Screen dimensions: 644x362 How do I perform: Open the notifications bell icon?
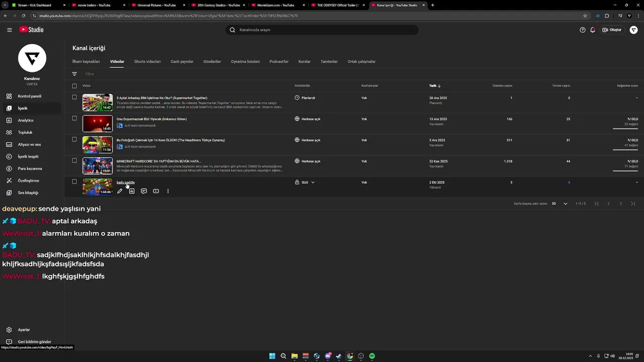tap(593, 30)
